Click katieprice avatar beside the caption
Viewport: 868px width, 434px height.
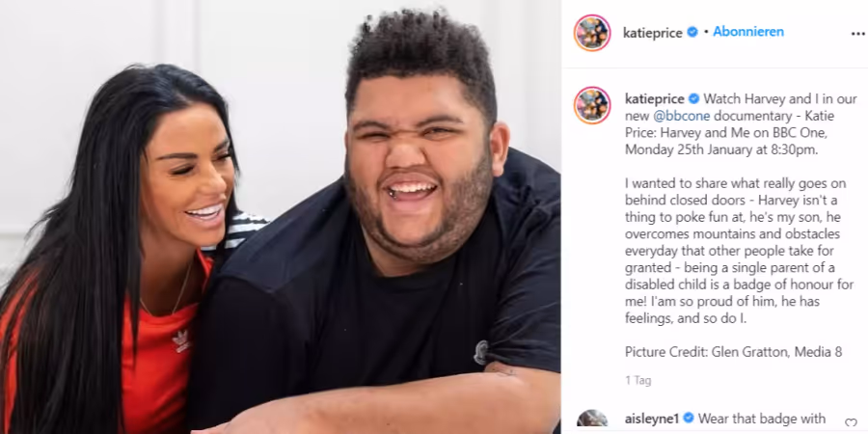point(592,105)
